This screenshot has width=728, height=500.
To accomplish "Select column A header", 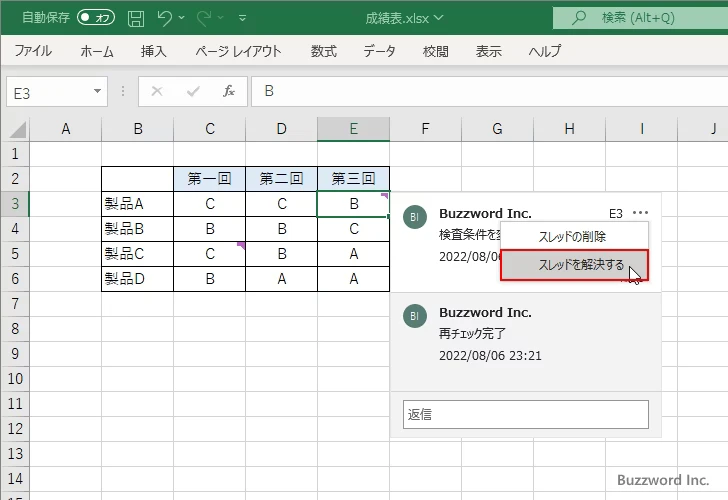I will (x=65, y=129).
